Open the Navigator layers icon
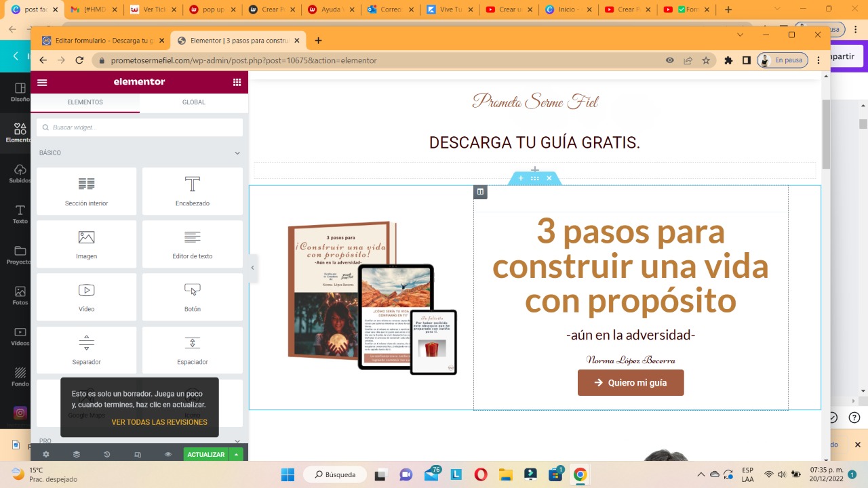 [77, 454]
